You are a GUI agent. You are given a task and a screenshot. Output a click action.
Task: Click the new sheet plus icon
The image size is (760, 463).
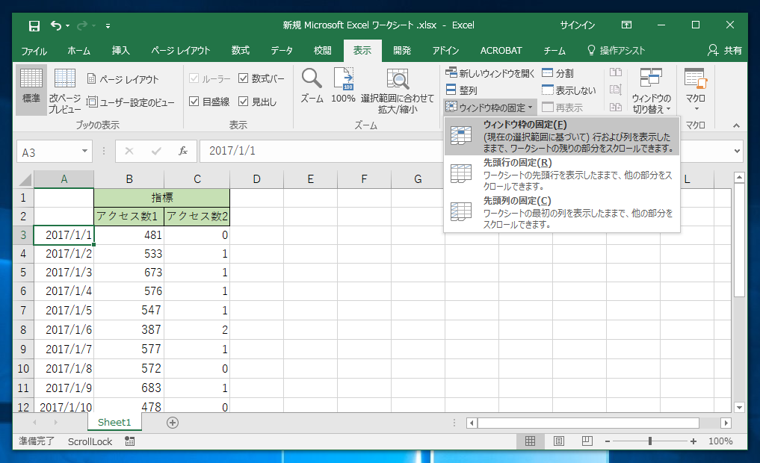tap(172, 423)
